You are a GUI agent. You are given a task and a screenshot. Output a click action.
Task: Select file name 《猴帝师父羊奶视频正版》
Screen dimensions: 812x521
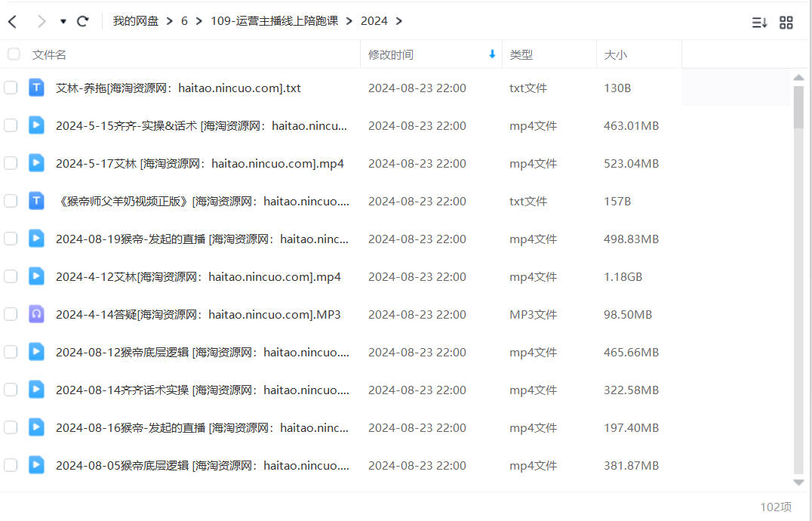click(202, 202)
